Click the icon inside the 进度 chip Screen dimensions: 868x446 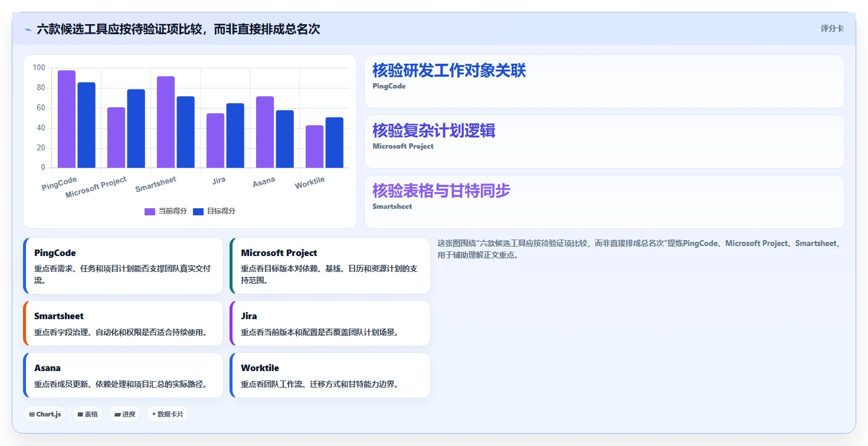point(117,414)
